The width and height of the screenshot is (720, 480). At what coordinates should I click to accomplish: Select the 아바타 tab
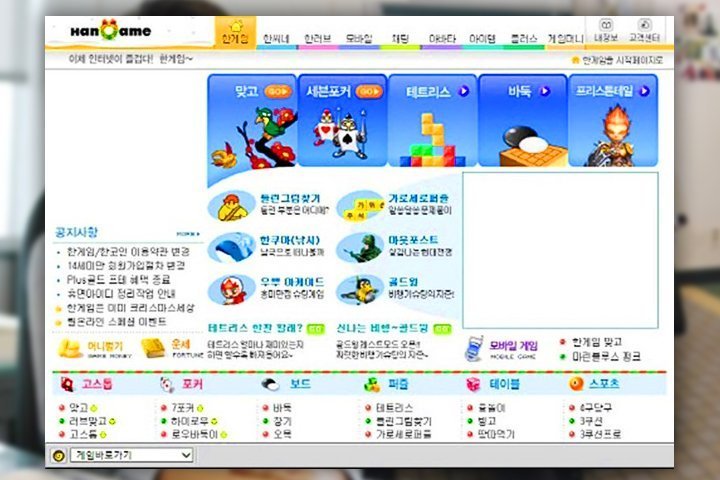click(x=442, y=39)
